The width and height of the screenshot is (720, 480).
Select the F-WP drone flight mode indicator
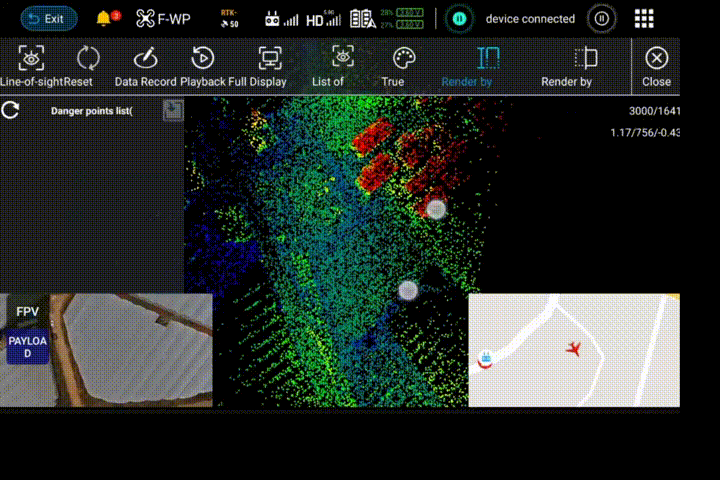(163, 19)
